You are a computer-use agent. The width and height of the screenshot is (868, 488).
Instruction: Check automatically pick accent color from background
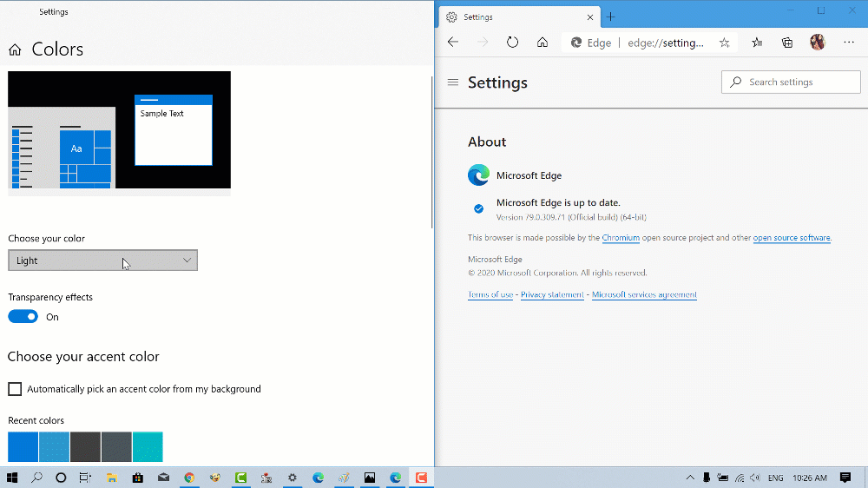(15, 389)
